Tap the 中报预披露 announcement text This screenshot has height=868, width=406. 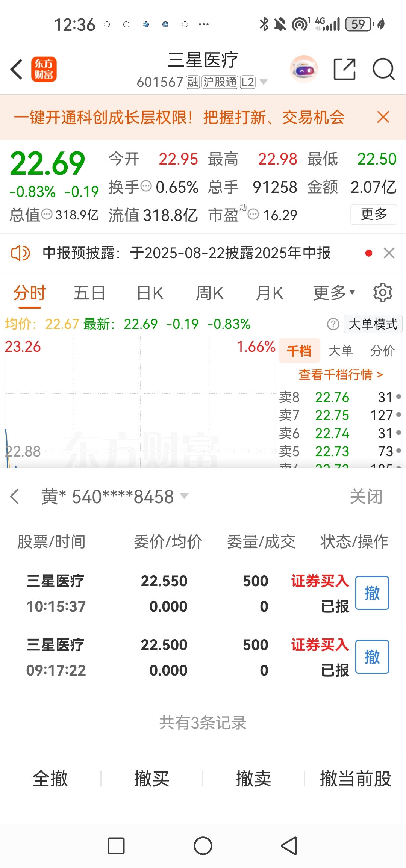click(x=186, y=253)
